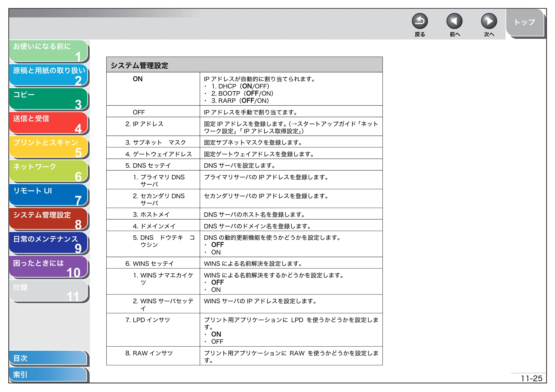Go to chapter 10 困ったときには
This screenshot has height=392, width=555.
tap(49, 267)
